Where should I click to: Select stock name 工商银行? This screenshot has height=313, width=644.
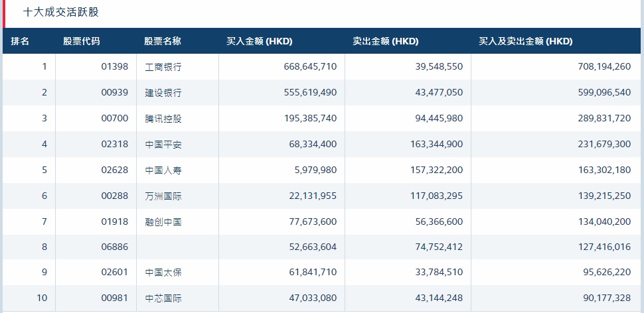pos(163,67)
